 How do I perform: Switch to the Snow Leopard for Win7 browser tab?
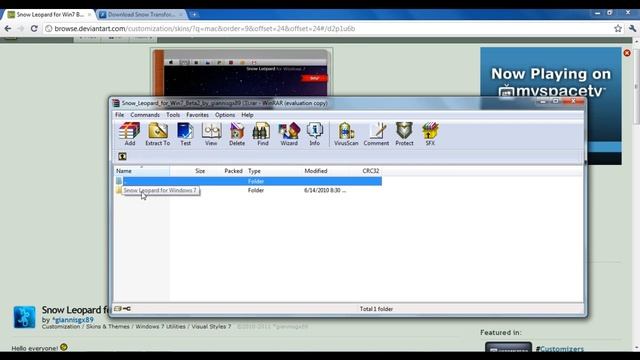click(x=49, y=15)
